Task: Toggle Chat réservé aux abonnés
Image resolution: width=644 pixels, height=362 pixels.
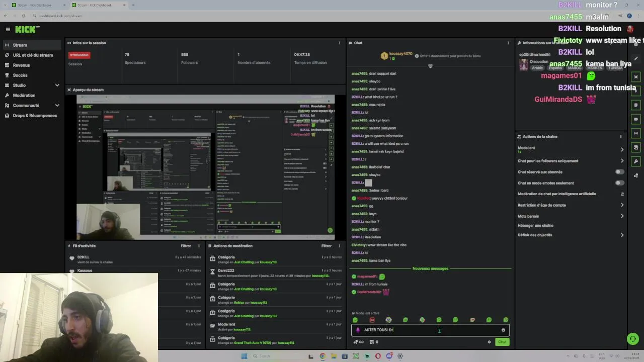Action: (619, 172)
